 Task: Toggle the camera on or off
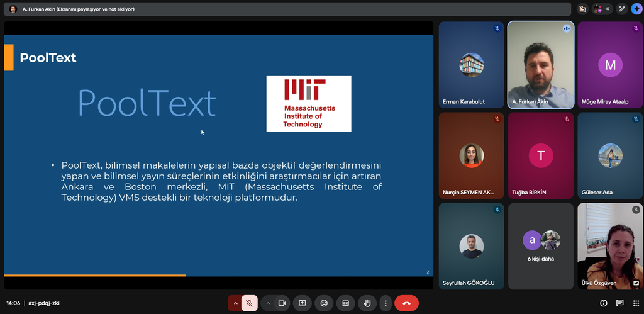tap(282, 303)
